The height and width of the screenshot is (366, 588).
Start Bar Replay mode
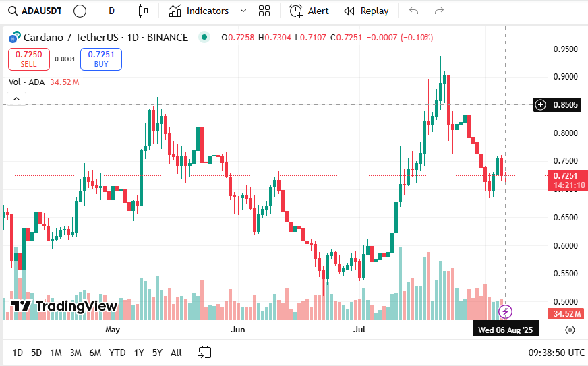[366, 11]
